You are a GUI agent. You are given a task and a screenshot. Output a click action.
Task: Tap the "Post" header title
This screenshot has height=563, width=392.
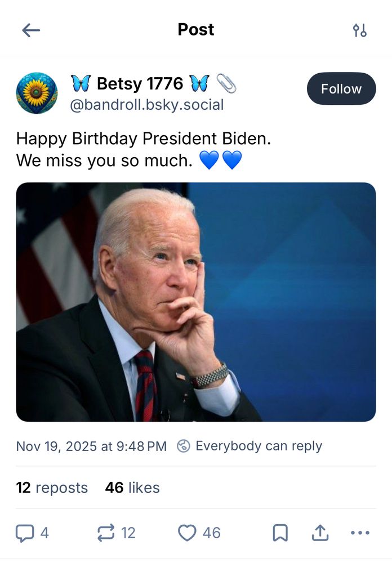tap(195, 29)
